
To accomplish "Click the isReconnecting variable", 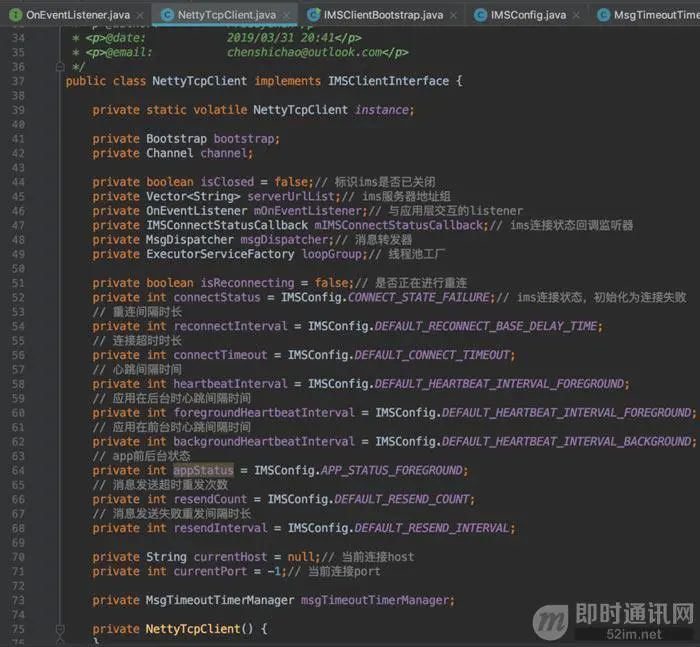I will [247, 283].
